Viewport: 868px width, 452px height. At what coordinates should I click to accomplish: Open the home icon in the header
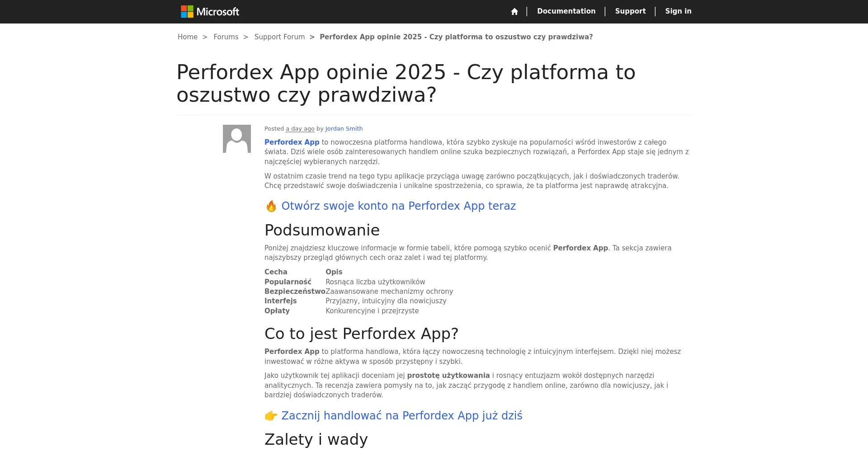(x=514, y=11)
